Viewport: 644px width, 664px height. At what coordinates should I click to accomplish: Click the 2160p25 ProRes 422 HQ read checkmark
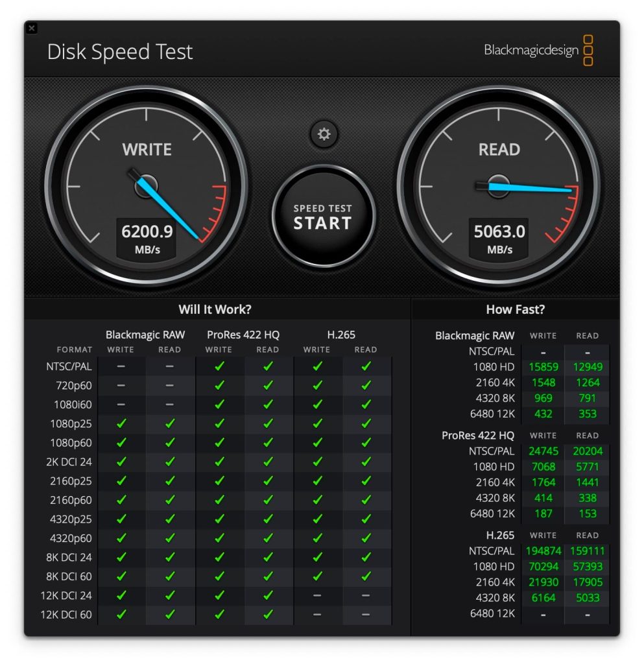tap(268, 480)
